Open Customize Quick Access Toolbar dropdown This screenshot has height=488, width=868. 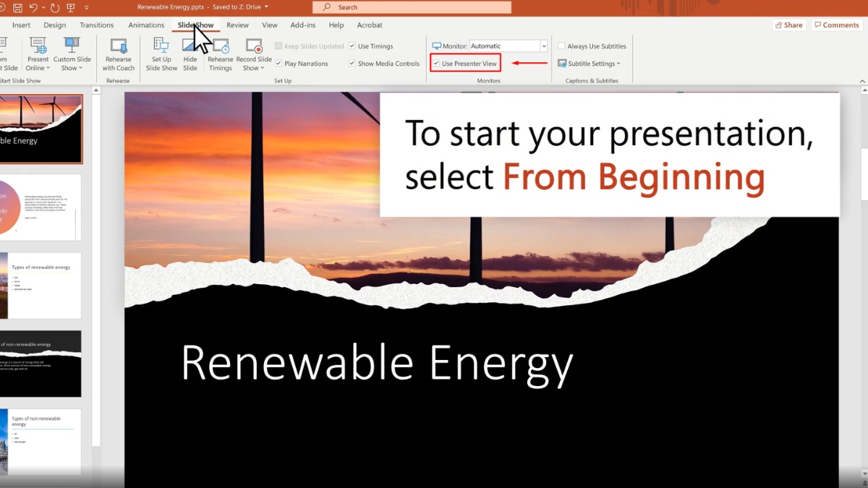coord(86,8)
